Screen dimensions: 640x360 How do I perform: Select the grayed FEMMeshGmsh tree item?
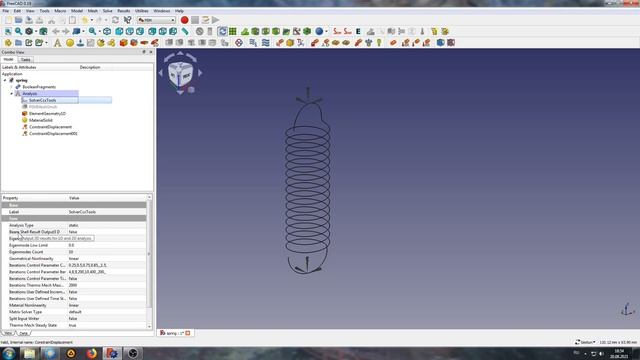click(43, 107)
